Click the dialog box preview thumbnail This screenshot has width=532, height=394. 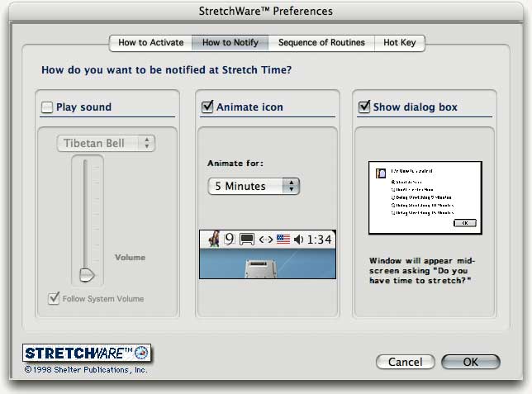pyautogui.click(x=425, y=198)
